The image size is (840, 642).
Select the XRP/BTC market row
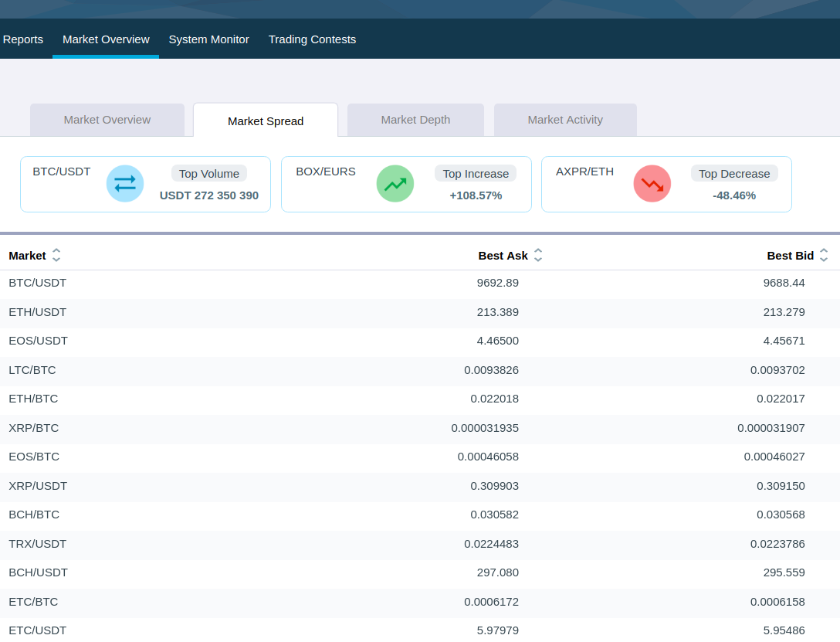(420, 428)
